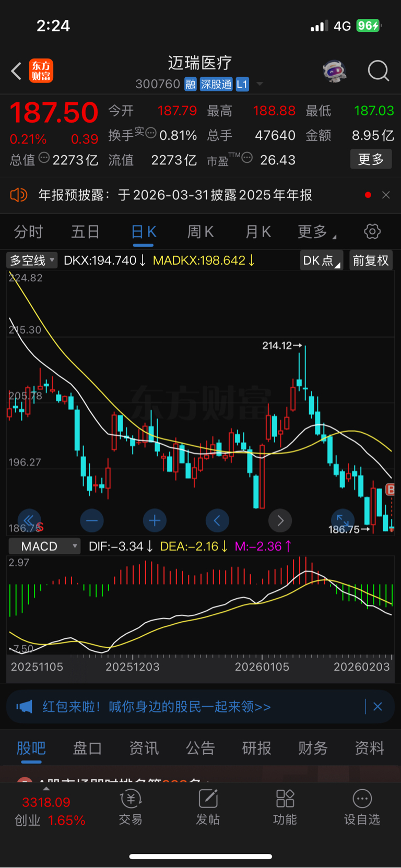Open the search magnifier icon
401x868 pixels.
coord(379,71)
